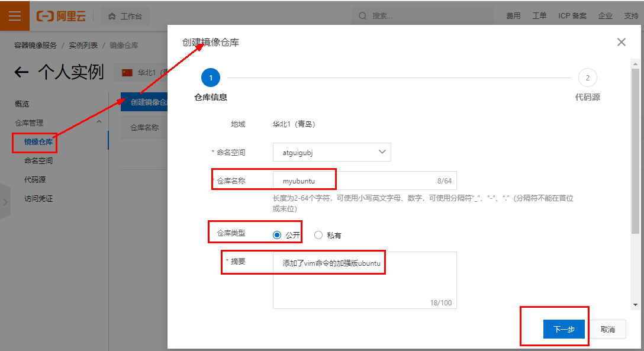
Task: Open the 工作台 workbench button
Action: click(125, 17)
